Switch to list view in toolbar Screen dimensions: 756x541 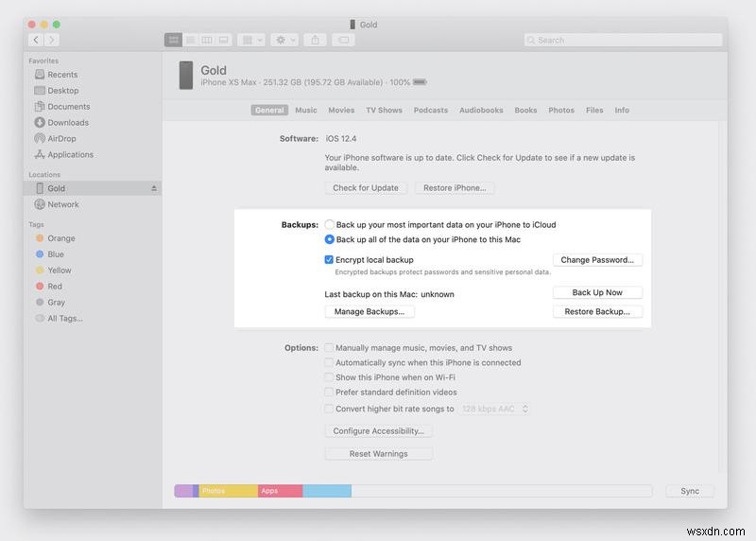pos(190,40)
